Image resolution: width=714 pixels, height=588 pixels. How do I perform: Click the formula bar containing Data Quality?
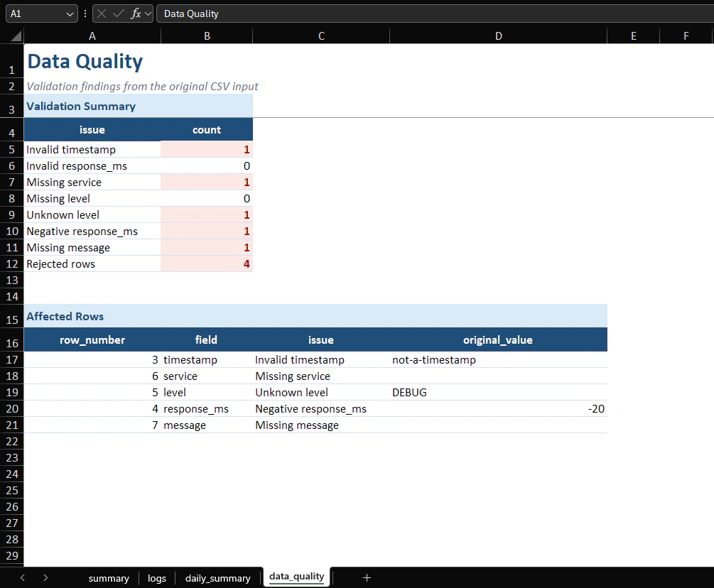435,13
